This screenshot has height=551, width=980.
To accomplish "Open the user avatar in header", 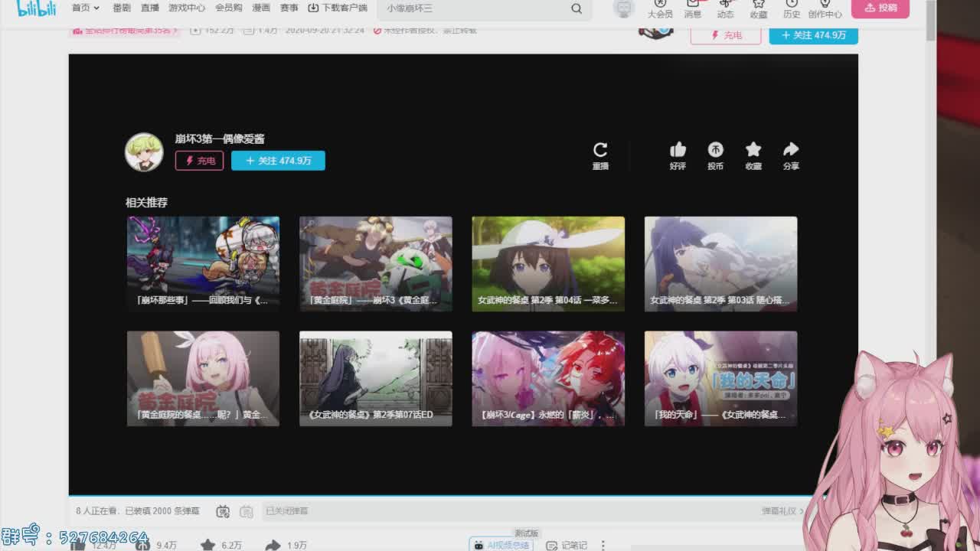I will [624, 8].
